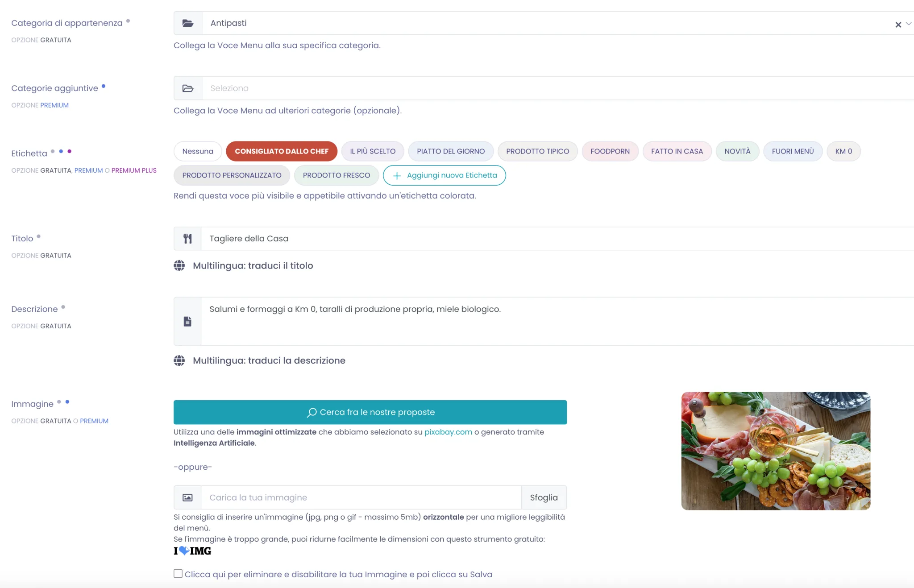Enable the NOVITÀ label

[737, 151]
